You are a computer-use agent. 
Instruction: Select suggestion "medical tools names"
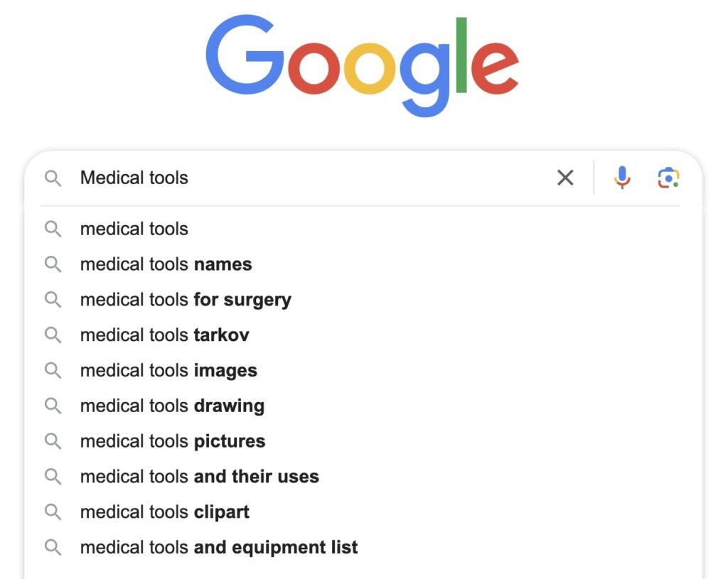click(166, 264)
